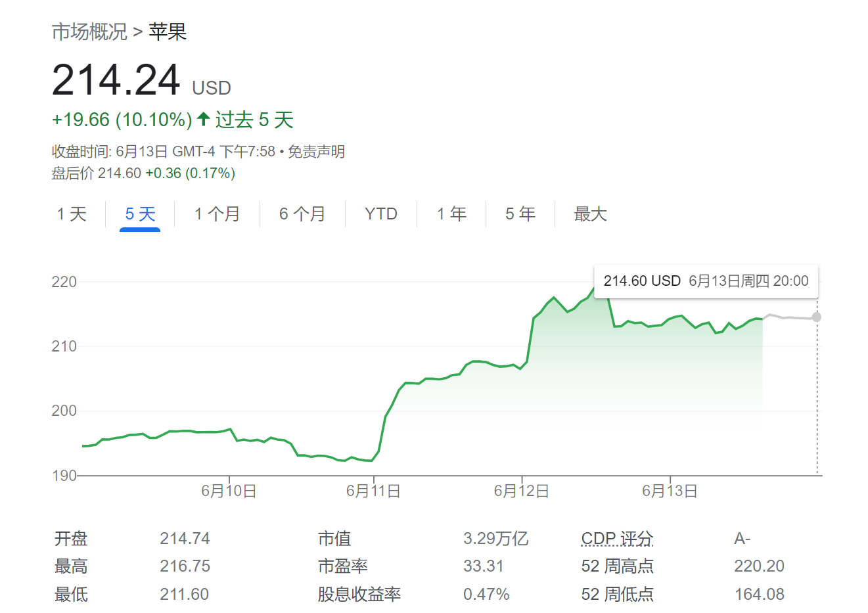868x613 pixels.
Task: Open the 市场概况 breadcrumb link
Action: 89,32
